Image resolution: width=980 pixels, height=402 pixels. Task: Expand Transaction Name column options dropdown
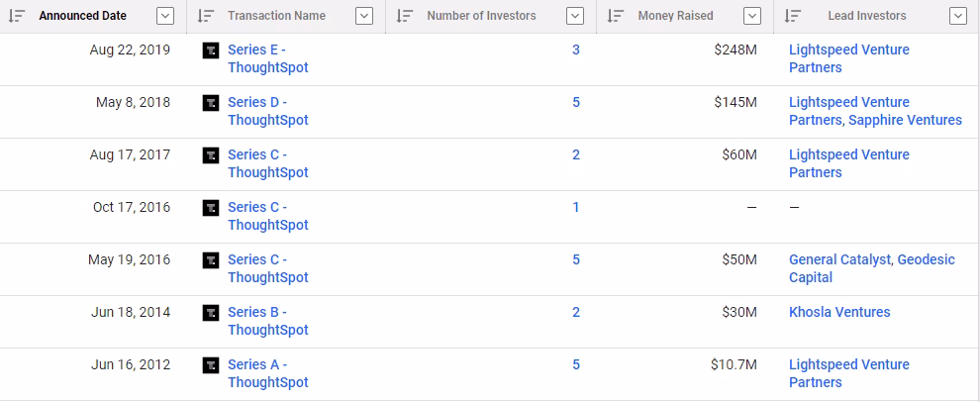pos(364,16)
